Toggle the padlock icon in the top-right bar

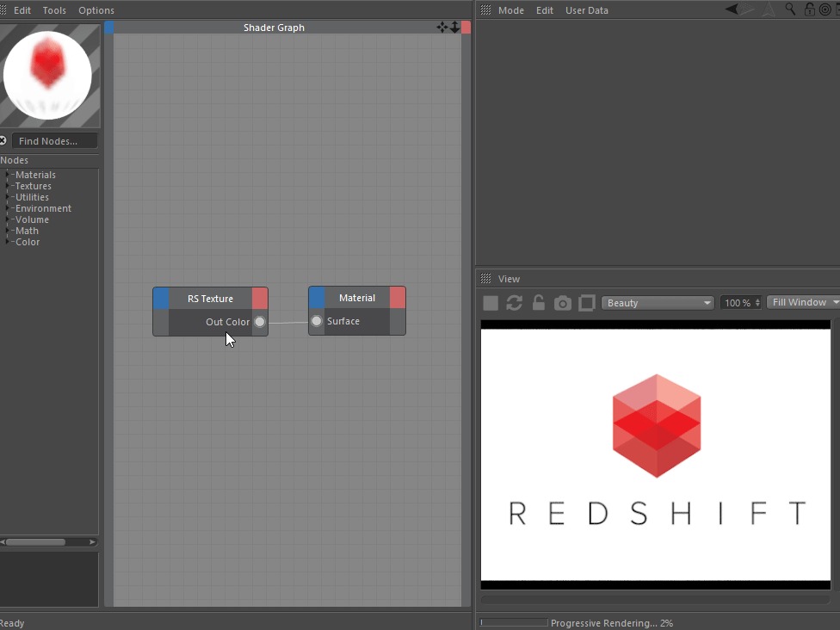pos(809,9)
